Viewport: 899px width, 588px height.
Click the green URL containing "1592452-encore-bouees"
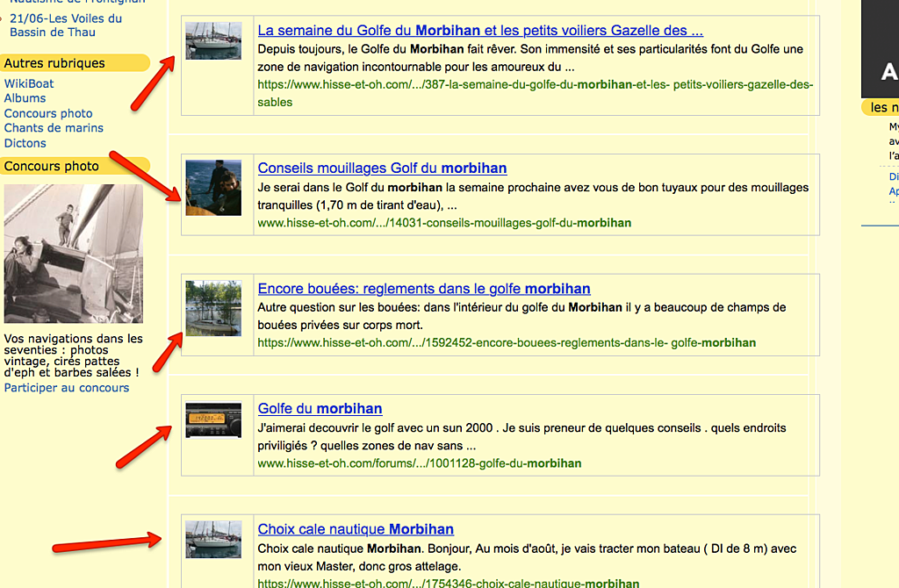point(507,343)
